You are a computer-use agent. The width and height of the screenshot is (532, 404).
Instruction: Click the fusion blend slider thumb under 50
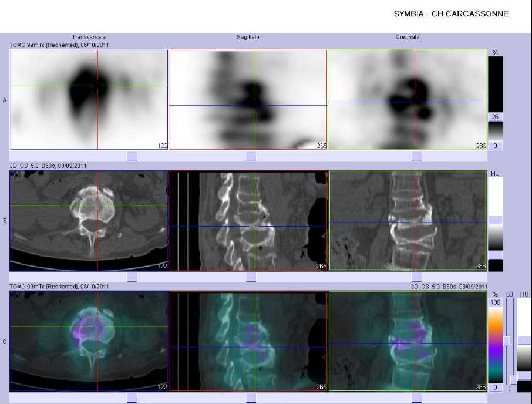click(507, 341)
